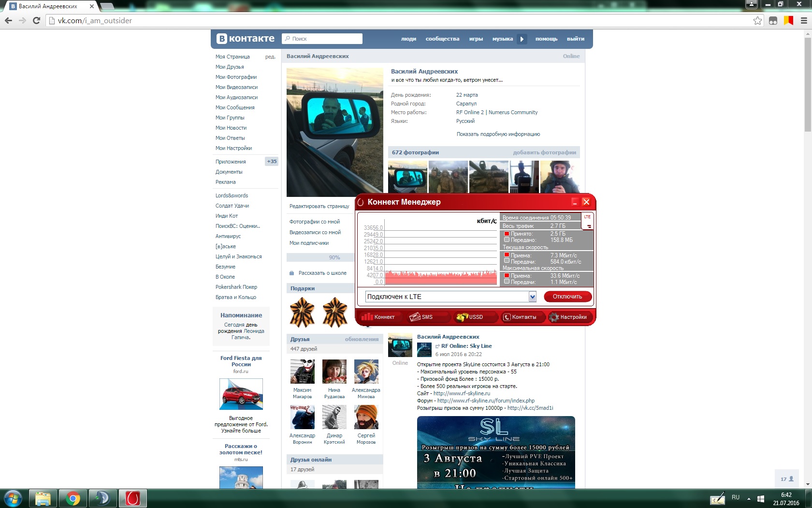Click the ред. edit link beside Моя Страница
Viewport: 812px width, 508px height.
(x=270, y=57)
